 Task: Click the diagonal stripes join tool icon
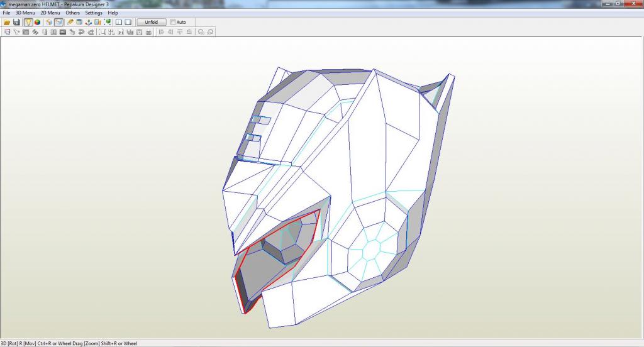(35, 32)
